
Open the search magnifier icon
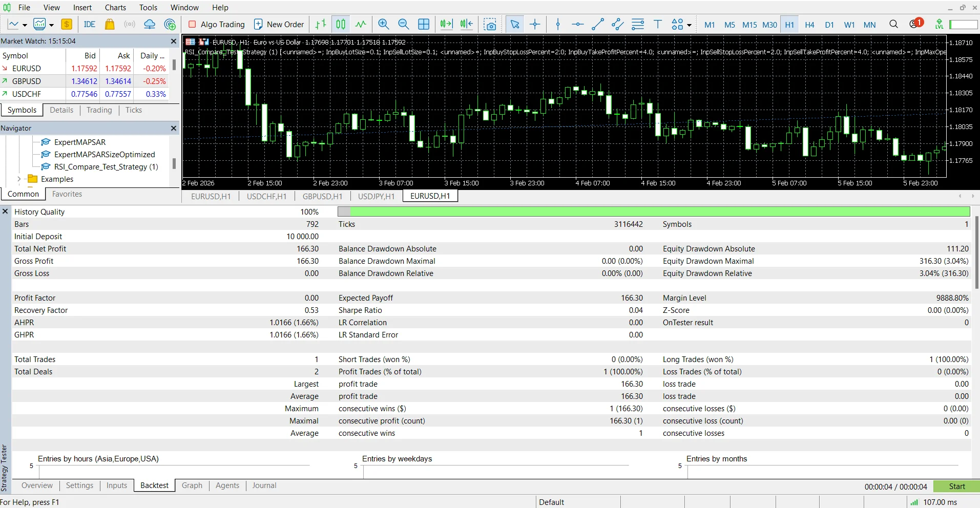(893, 24)
